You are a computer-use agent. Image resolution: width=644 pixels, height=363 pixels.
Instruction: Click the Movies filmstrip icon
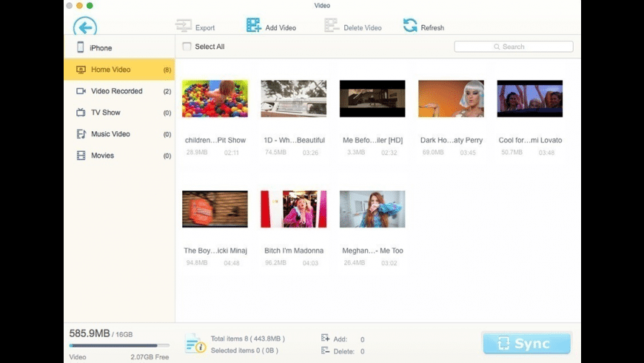81,156
